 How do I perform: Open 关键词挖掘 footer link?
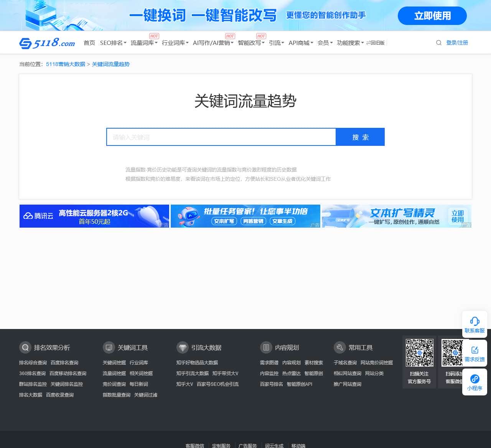click(114, 363)
